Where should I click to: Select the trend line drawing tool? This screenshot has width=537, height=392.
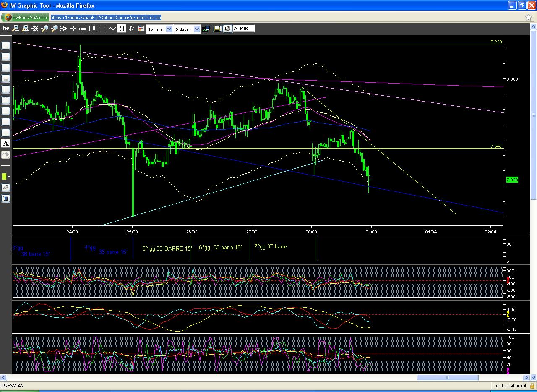click(6, 45)
